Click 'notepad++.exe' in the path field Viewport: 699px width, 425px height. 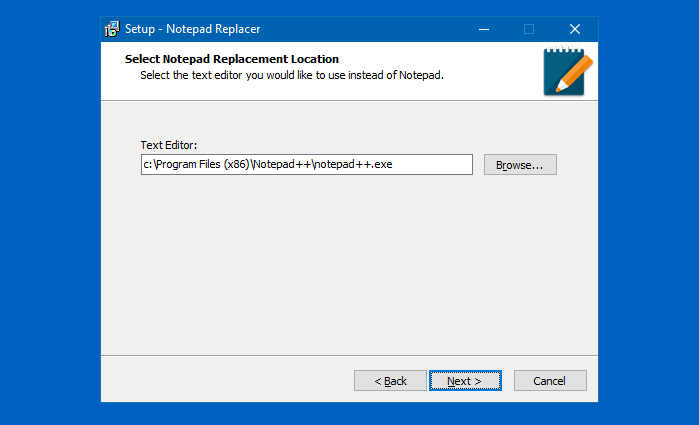click(354, 164)
